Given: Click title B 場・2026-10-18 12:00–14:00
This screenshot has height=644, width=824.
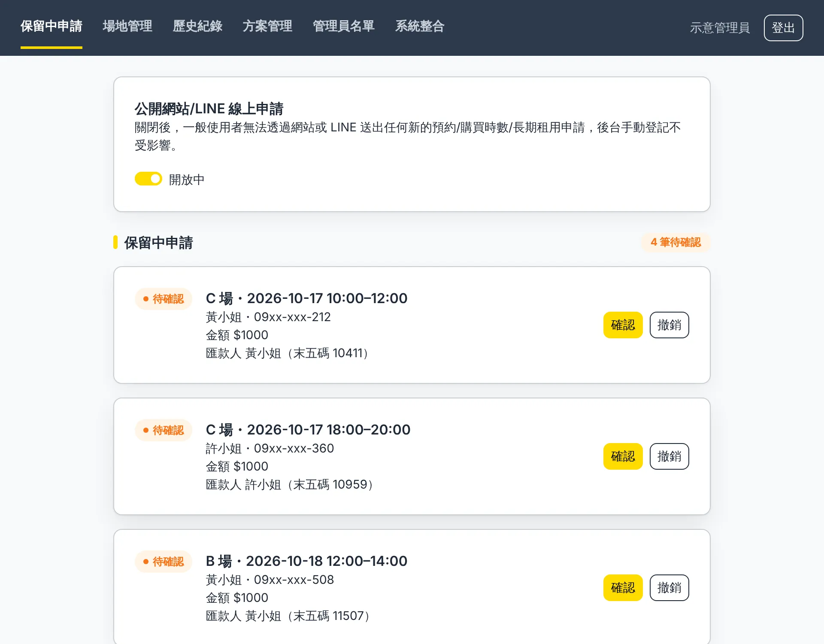Looking at the screenshot, I should pyautogui.click(x=306, y=561).
